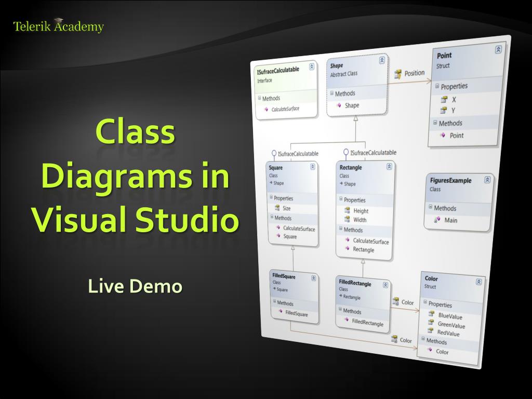Image resolution: width=532 pixels, height=399 pixels.
Task: Click the 'ISufraceCalculatable' label above Square
Action: coord(298,154)
